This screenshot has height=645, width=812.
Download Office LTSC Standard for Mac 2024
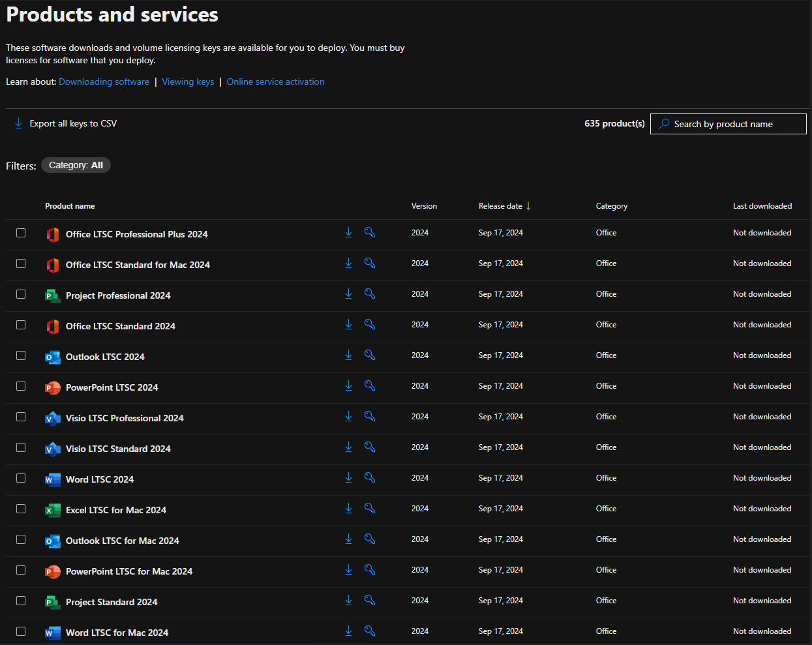click(x=348, y=263)
